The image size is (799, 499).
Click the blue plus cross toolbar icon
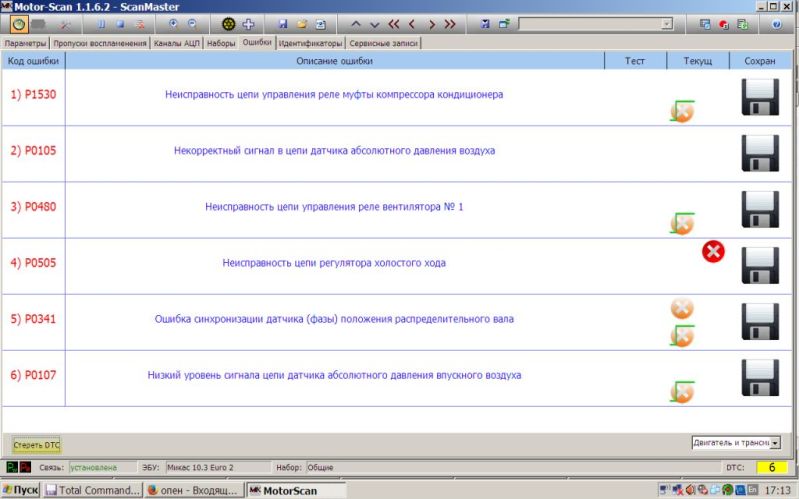click(249, 24)
